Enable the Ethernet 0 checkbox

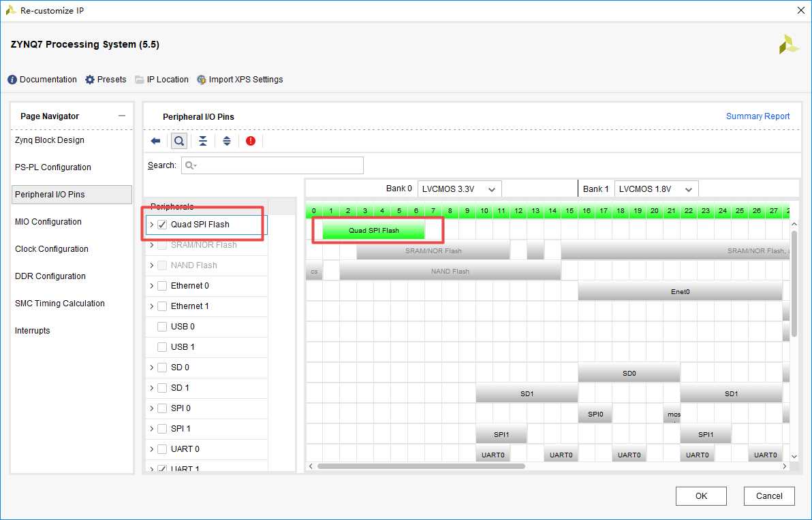click(162, 286)
